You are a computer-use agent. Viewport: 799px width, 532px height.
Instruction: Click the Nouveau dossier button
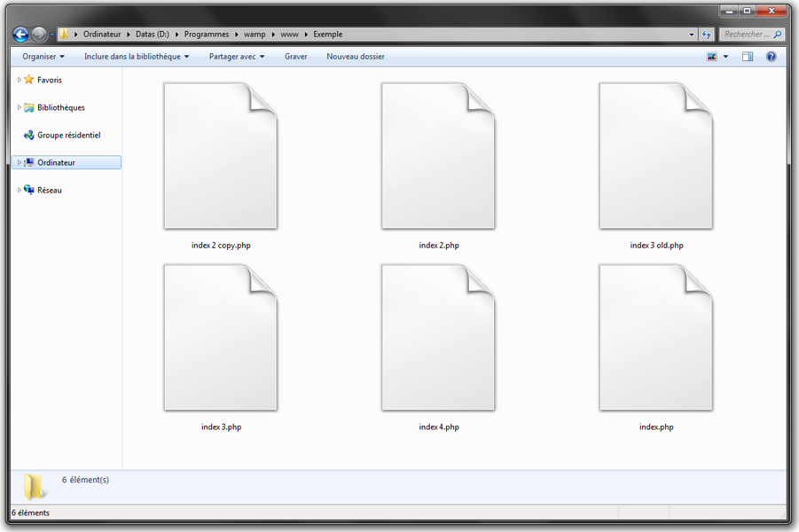356,57
